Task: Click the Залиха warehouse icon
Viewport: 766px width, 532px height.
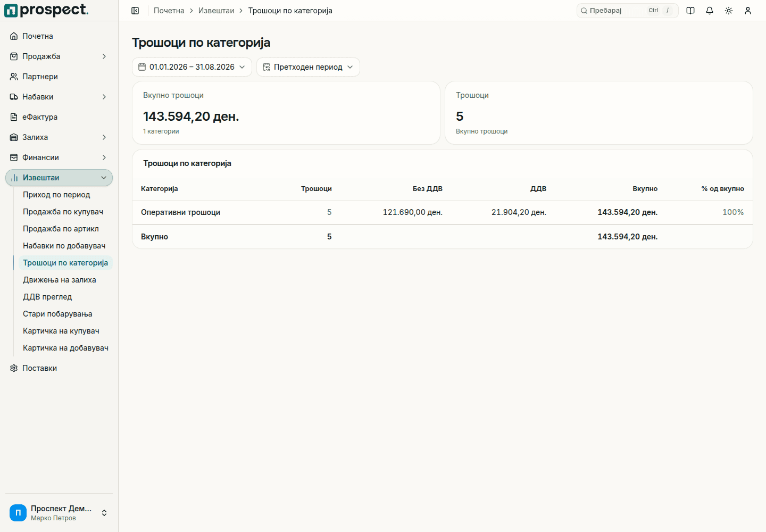Action: [x=14, y=137]
